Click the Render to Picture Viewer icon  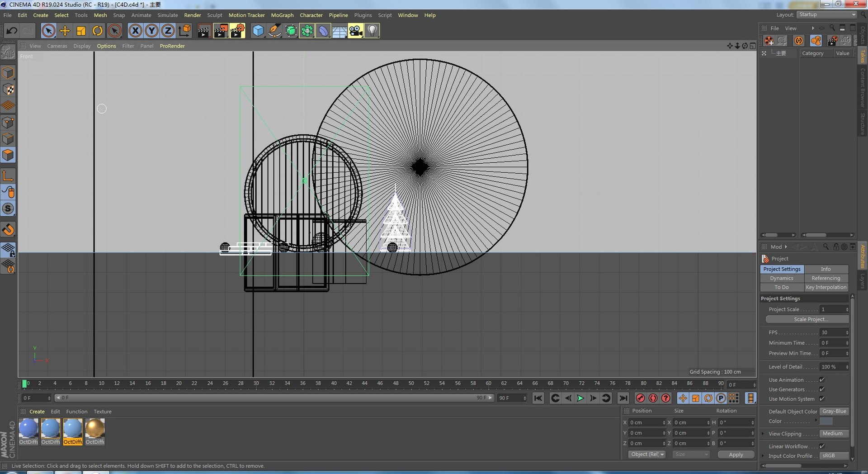point(221,31)
